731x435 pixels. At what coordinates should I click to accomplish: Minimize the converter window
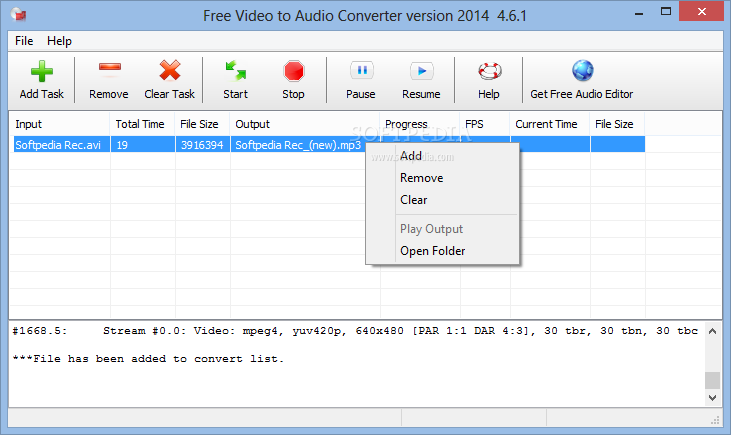coord(639,12)
